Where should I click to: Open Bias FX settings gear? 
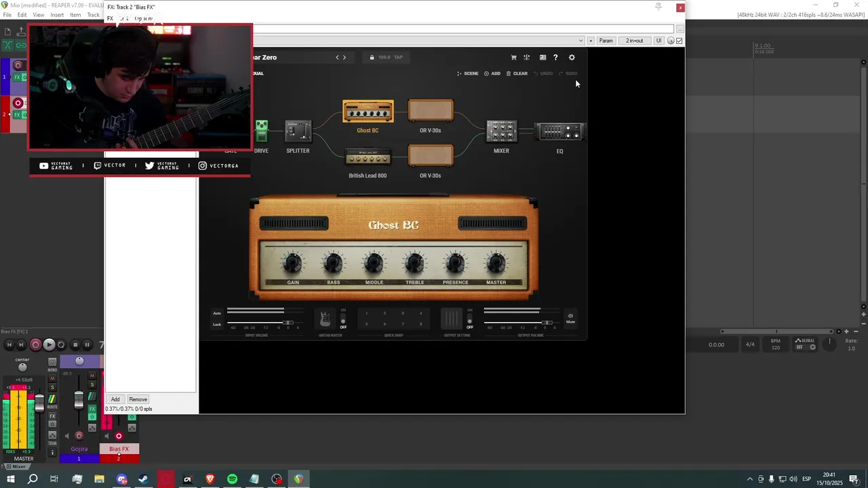(x=572, y=58)
